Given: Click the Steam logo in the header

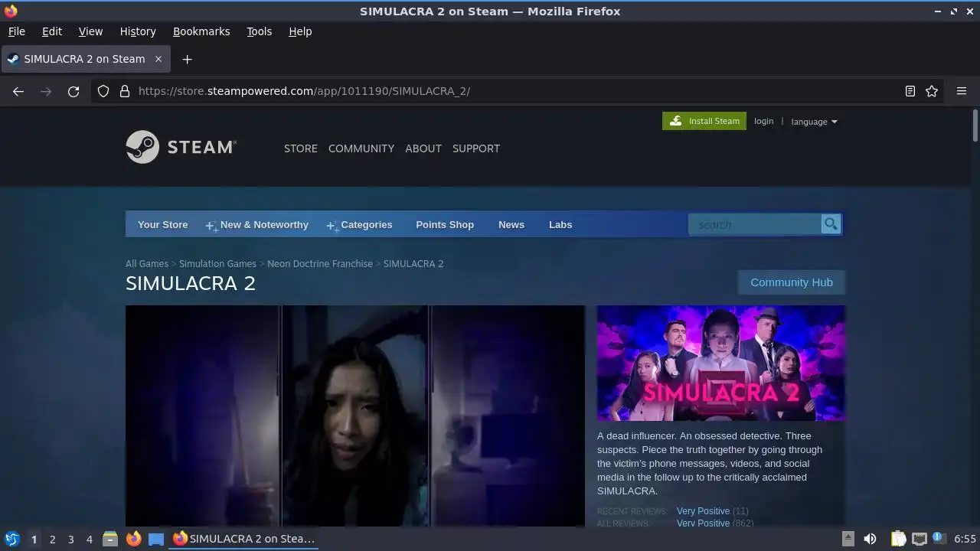Looking at the screenshot, I should 181,147.
